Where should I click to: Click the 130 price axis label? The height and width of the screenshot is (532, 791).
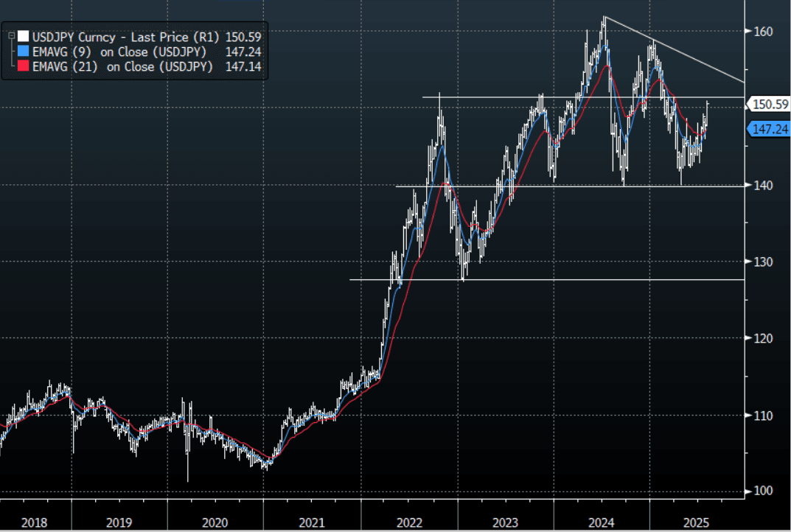point(763,262)
